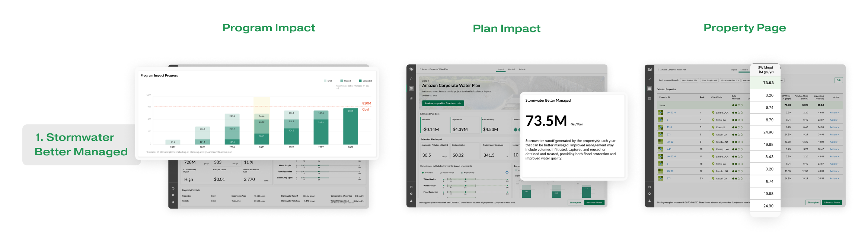The height and width of the screenshot is (235, 868).
Task: Select the Investments legend option
Action: [x=423, y=173]
